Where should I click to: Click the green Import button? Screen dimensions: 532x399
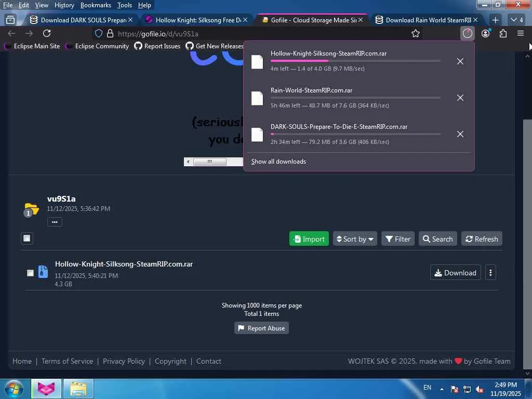309,239
